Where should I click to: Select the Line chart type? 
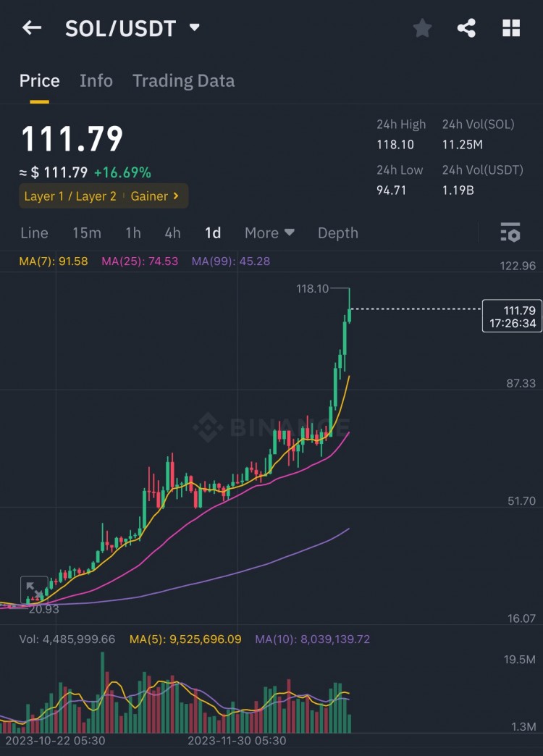(34, 233)
